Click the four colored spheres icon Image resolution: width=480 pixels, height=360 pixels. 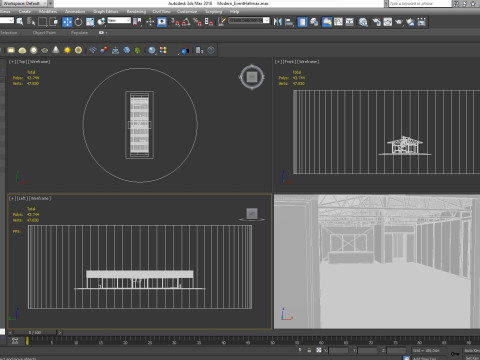tap(163, 50)
